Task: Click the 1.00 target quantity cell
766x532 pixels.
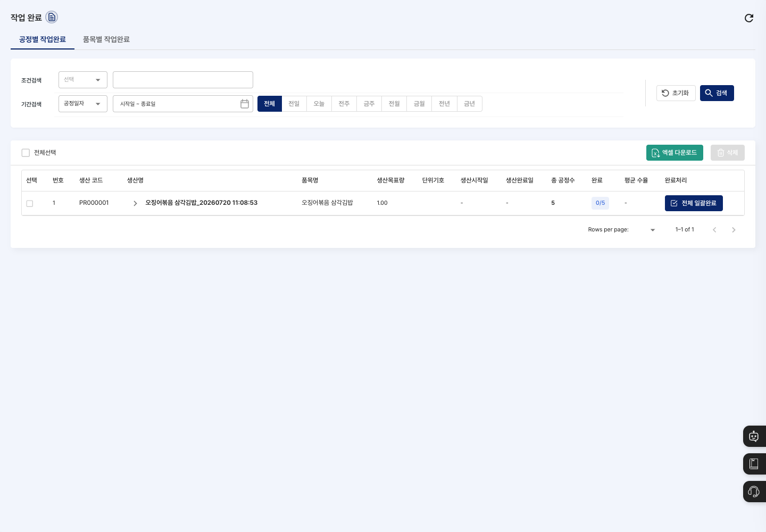Action: pyautogui.click(x=382, y=203)
